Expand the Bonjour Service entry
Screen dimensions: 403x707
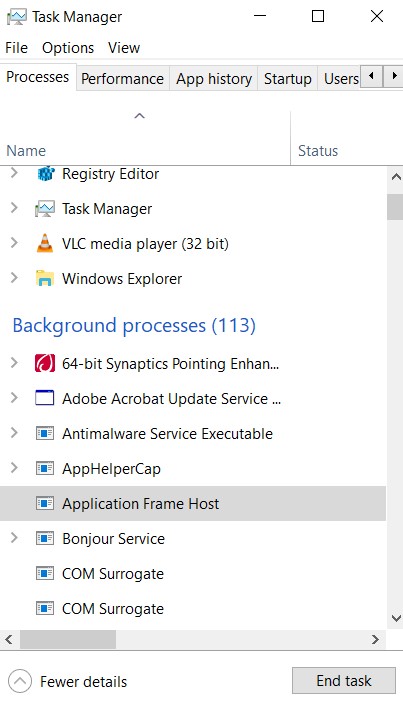coord(14,537)
